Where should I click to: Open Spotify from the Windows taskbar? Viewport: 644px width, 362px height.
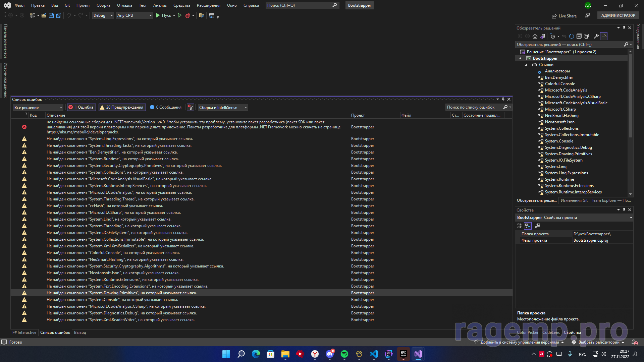(344, 354)
